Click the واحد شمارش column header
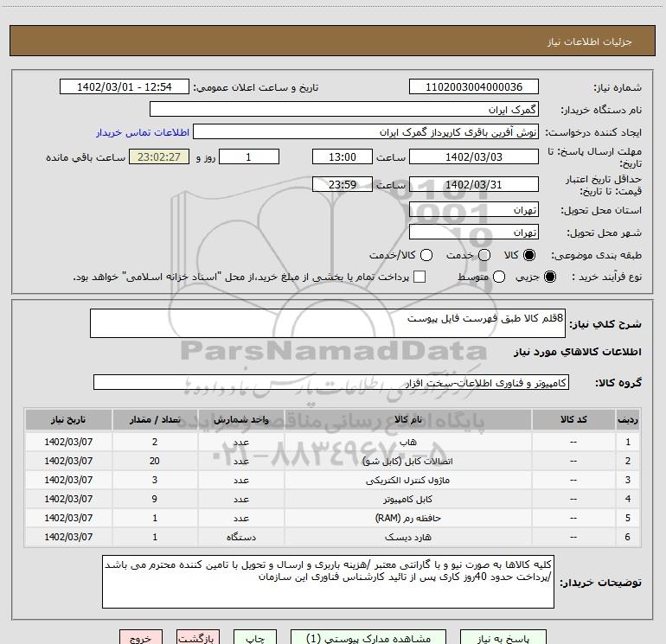 pyautogui.click(x=240, y=420)
